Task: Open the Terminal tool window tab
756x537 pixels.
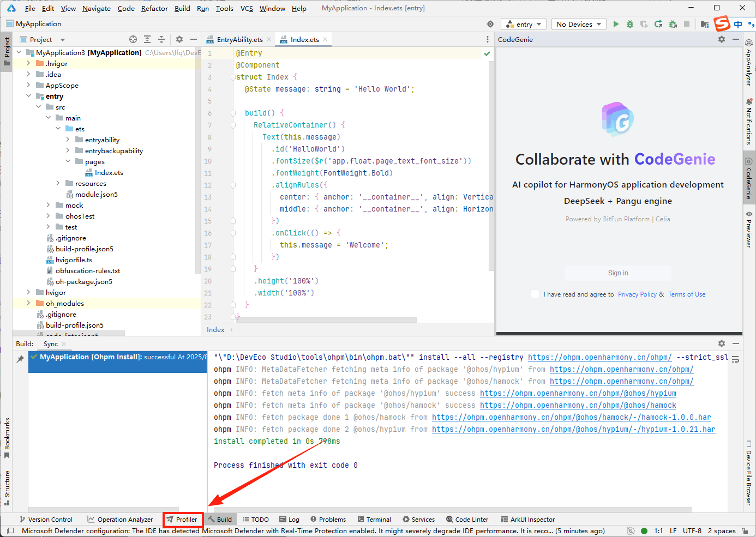Action: (375, 520)
